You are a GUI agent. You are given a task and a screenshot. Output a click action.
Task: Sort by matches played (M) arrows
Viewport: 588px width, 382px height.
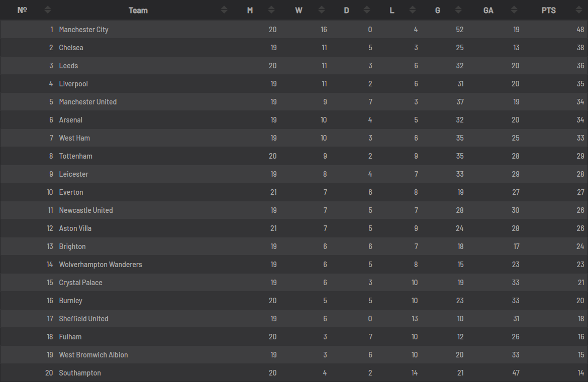click(x=271, y=10)
